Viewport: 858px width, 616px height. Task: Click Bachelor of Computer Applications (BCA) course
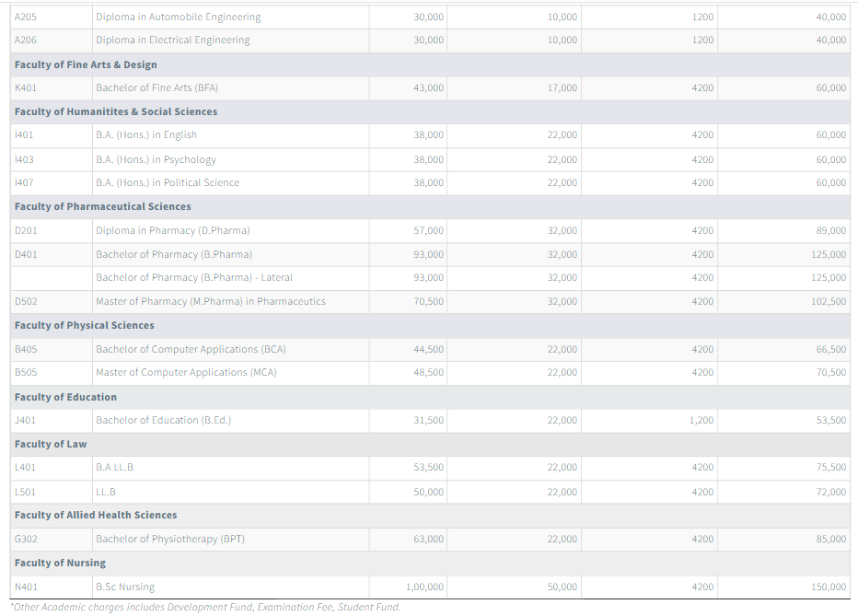tap(191, 349)
